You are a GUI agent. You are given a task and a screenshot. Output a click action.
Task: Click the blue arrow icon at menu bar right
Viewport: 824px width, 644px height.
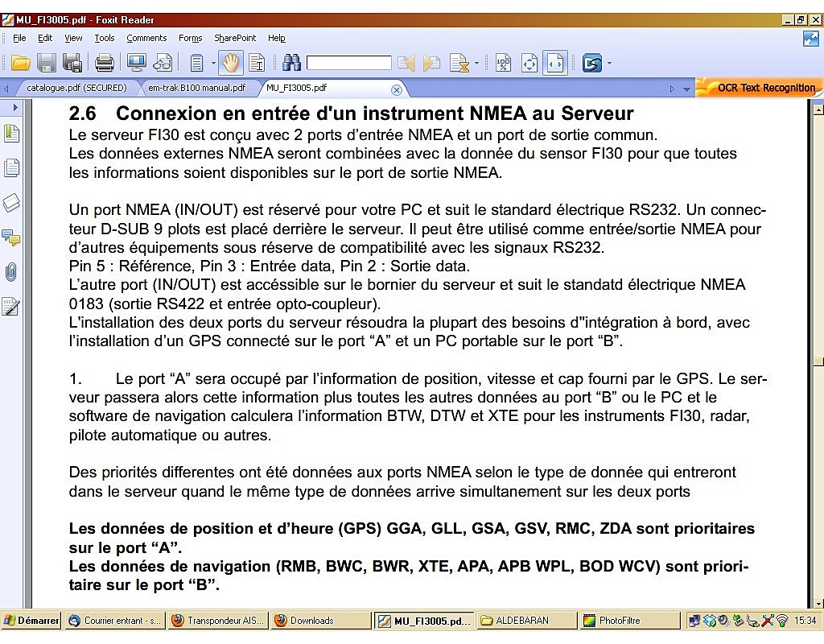(810, 39)
